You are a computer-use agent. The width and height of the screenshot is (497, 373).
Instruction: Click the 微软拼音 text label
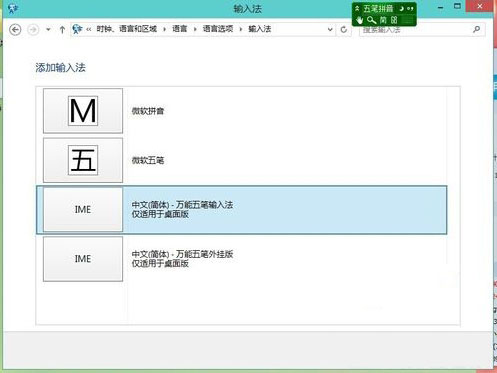pyautogui.click(x=148, y=111)
